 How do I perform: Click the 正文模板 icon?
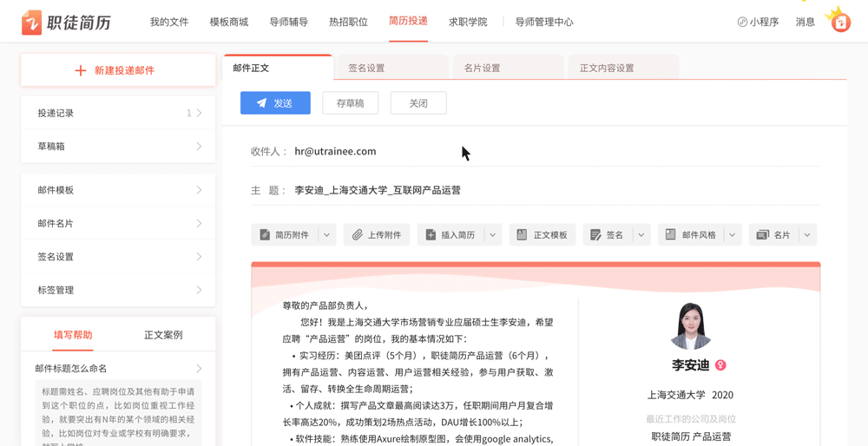tap(521, 234)
